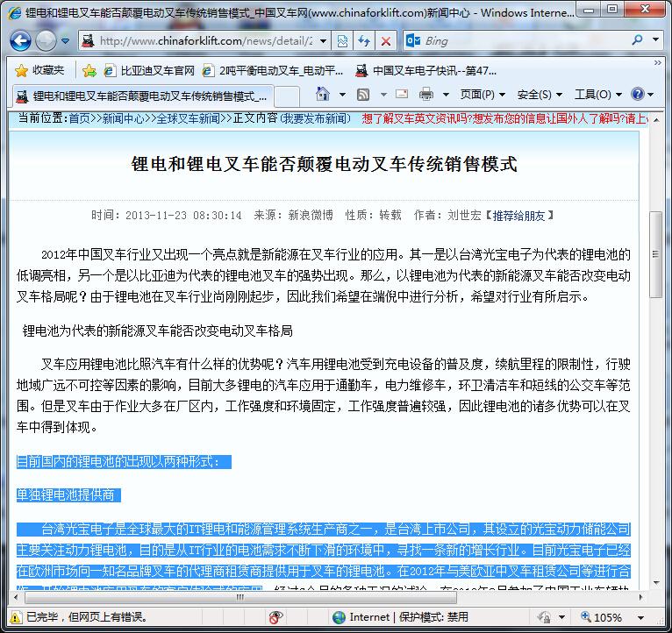Click the 推荐给朋友 link
Screen dimensions: 672x633
click(518, 216)
